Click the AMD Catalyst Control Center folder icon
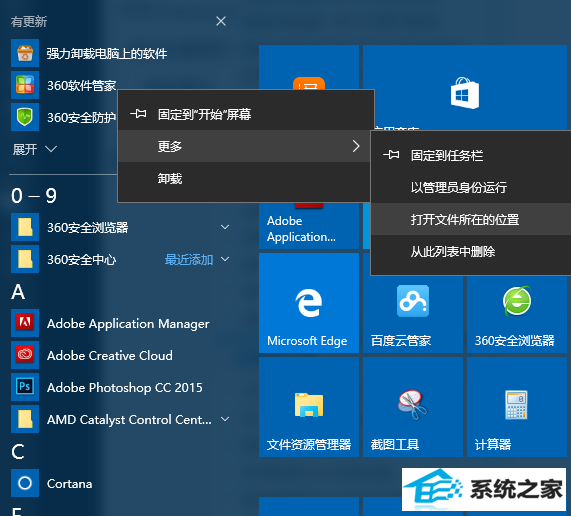 25,419
